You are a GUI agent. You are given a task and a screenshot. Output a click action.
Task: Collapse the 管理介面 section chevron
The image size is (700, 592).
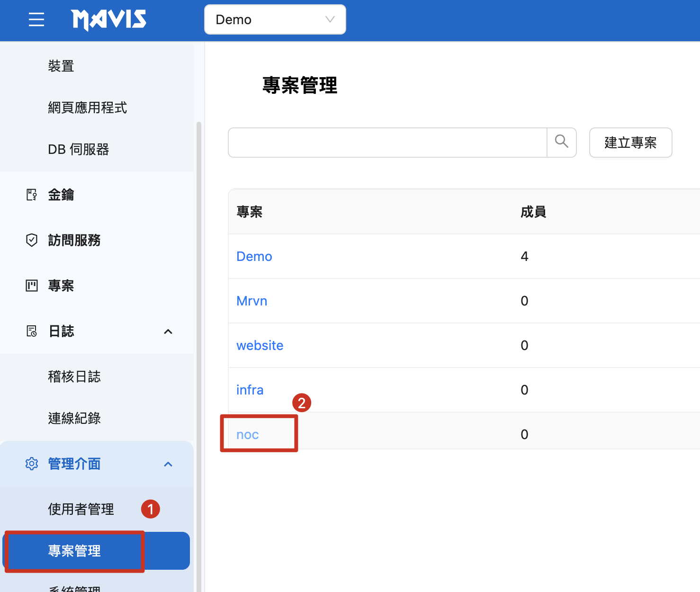tap(168, 464)
